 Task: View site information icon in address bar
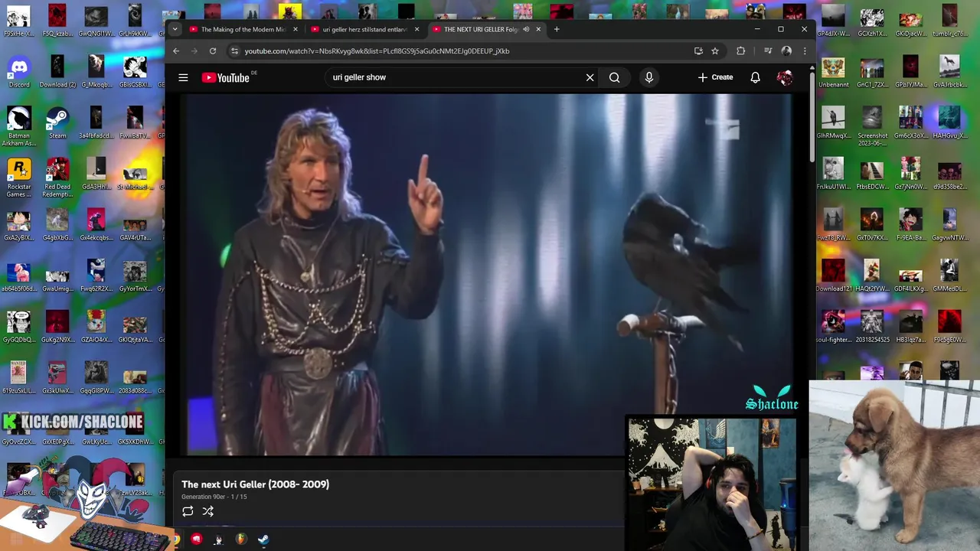[x=234, y=51]
